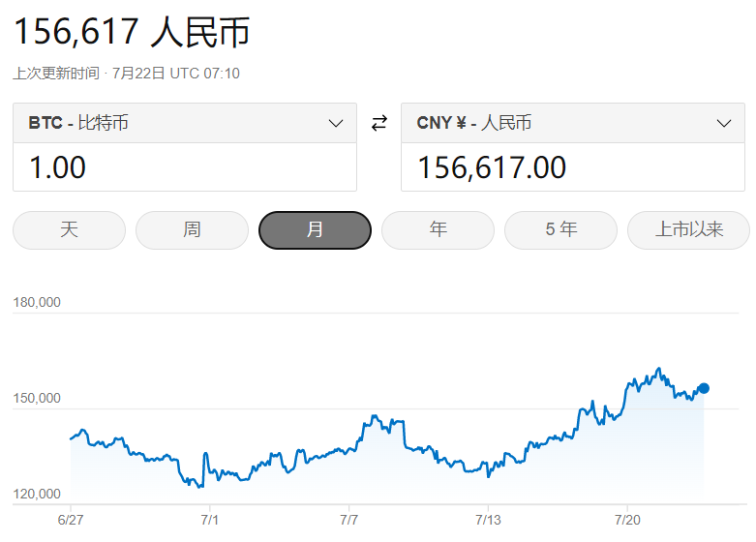
Task: Click the BTC amount field showing 1.00
Action: point(184,167)
